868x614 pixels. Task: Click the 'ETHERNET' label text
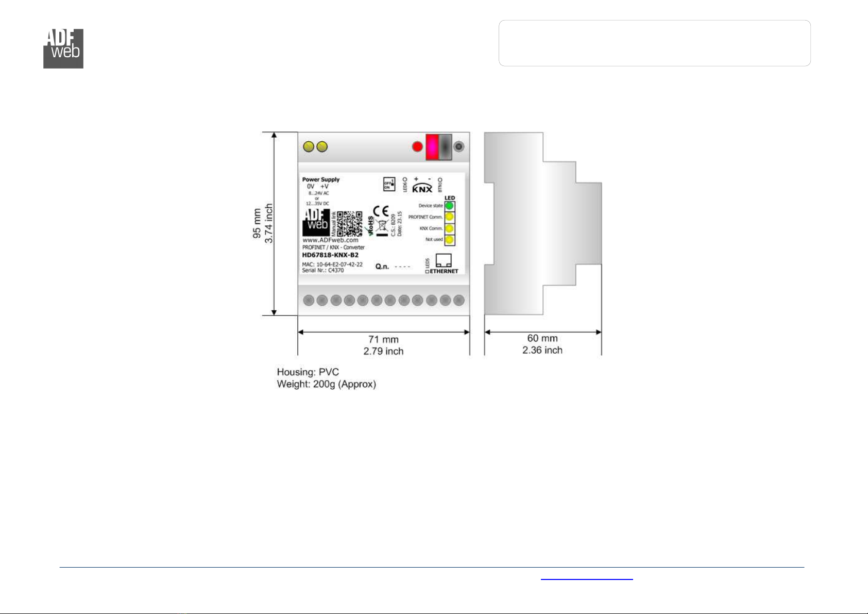[x=444, y=271]
